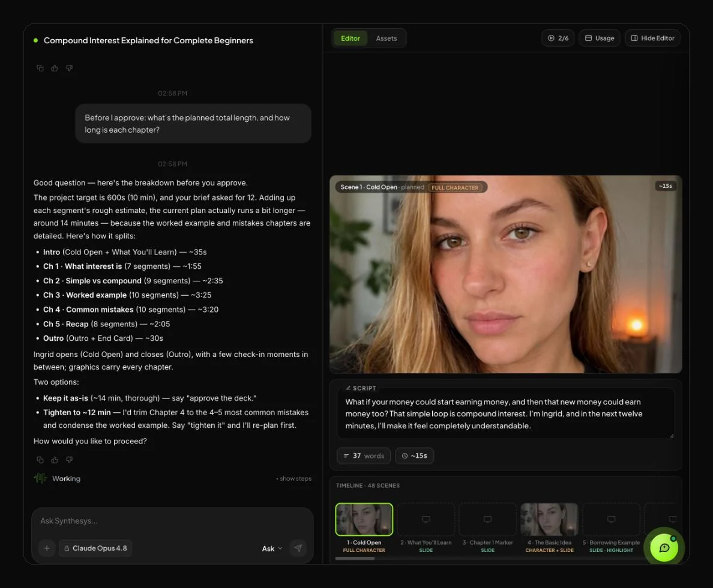
Task: Click the pencil icon beside SCRIPT label
Action: (x=348, y=388)
